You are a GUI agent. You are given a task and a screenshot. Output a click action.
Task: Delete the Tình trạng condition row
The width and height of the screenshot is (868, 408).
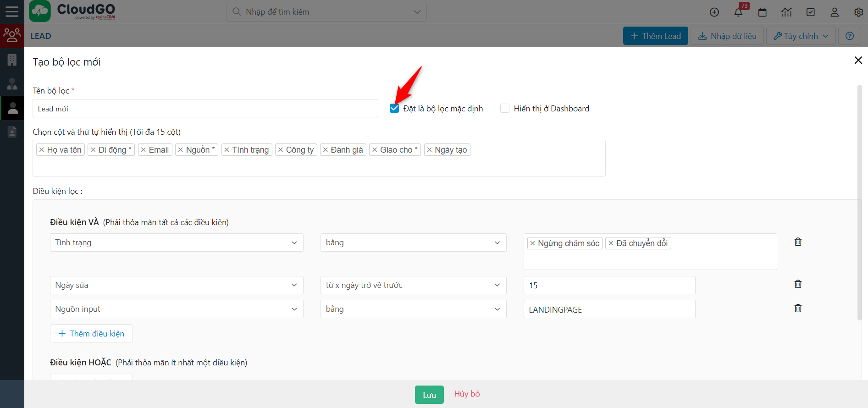[x=798, y=242]
